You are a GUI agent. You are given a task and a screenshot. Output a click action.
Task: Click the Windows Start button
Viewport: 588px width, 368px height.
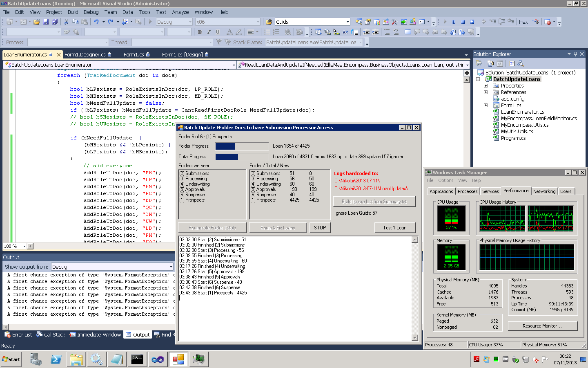click(x=11, y=359)
